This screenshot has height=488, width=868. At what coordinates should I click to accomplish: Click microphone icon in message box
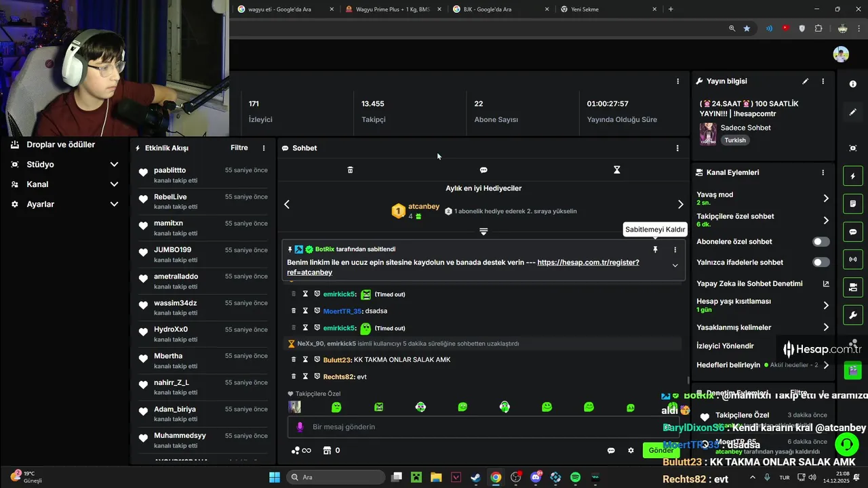click(300, 427)
